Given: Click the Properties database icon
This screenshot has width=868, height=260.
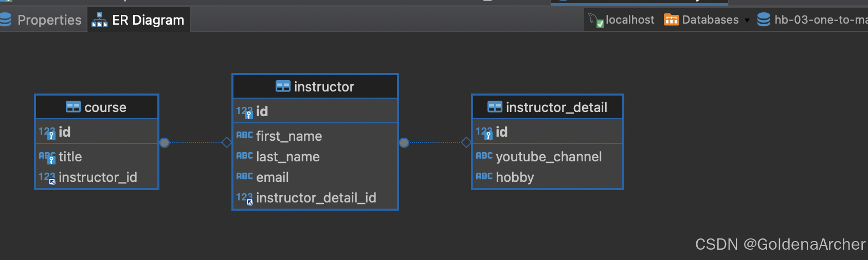Looking at the screenshot, I should (5, 20).
